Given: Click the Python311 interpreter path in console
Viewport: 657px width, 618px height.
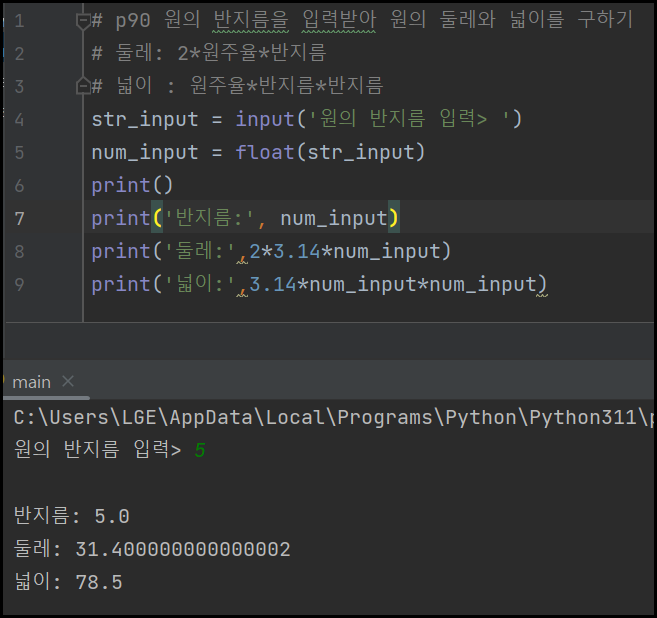Looking at the screenshot, I should click(x=333, y=417).
